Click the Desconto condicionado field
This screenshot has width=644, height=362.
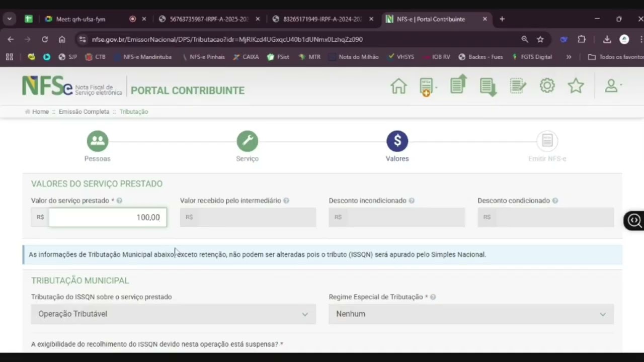click(x=546, y=217)
